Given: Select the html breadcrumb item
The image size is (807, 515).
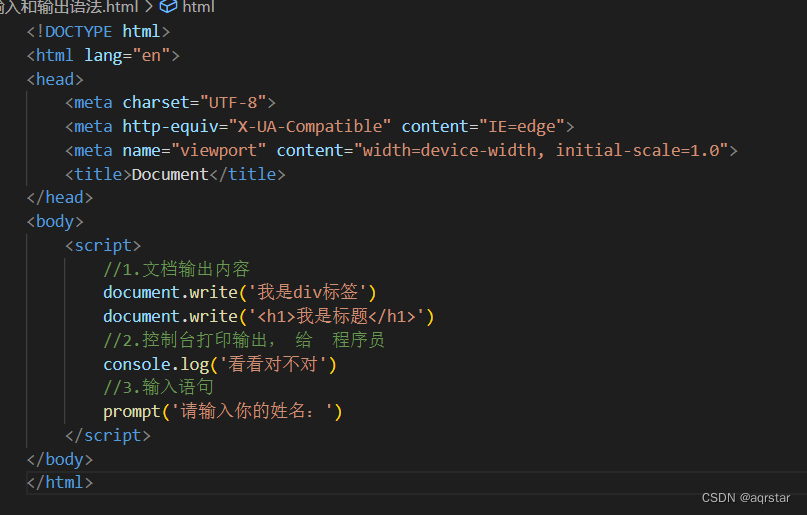Looking at the screenshot, I should [198, 7].
